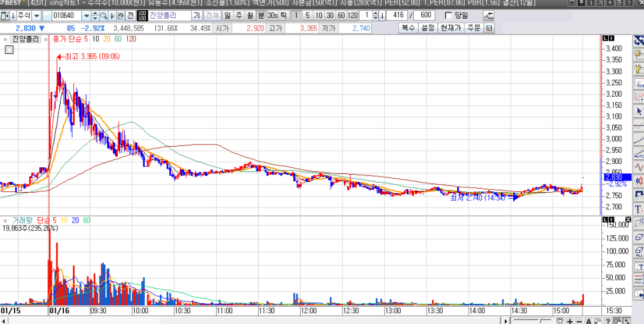Click the refresh arrows icon at the top of the right toolbar
Screen dimensions: 644x324
(639, 40)
